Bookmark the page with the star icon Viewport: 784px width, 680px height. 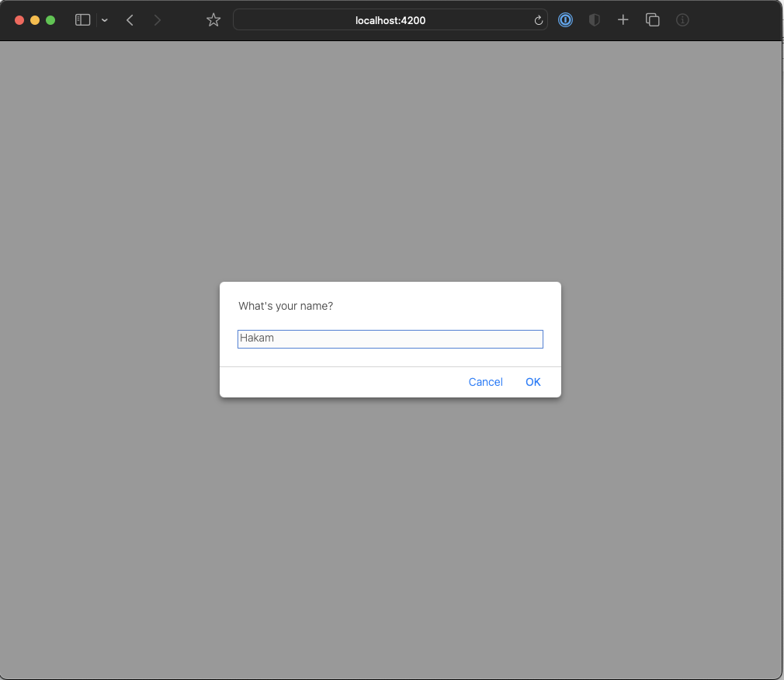(x=213, y=20)
